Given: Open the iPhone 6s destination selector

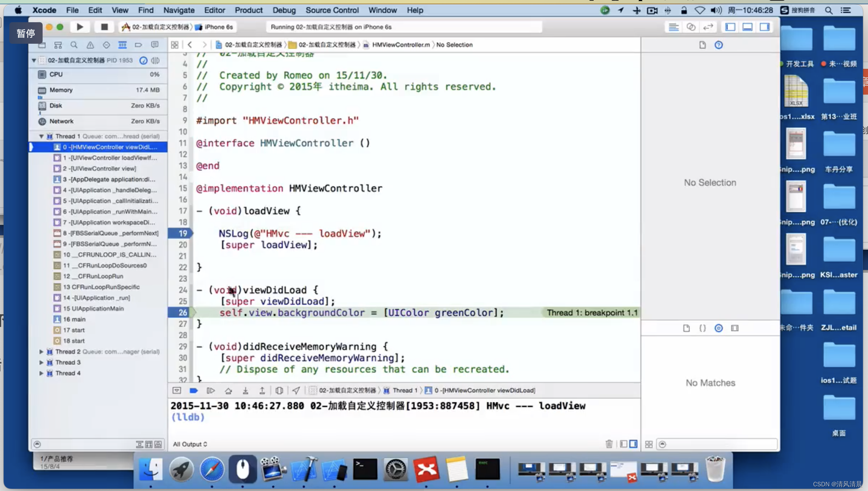Looking at the screenshot, I should [x=215, y=27].
